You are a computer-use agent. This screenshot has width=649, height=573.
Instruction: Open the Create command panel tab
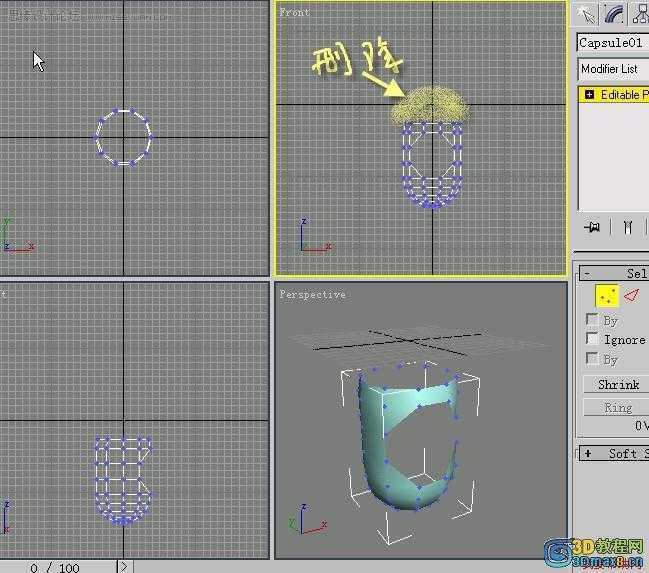point(586,14)
